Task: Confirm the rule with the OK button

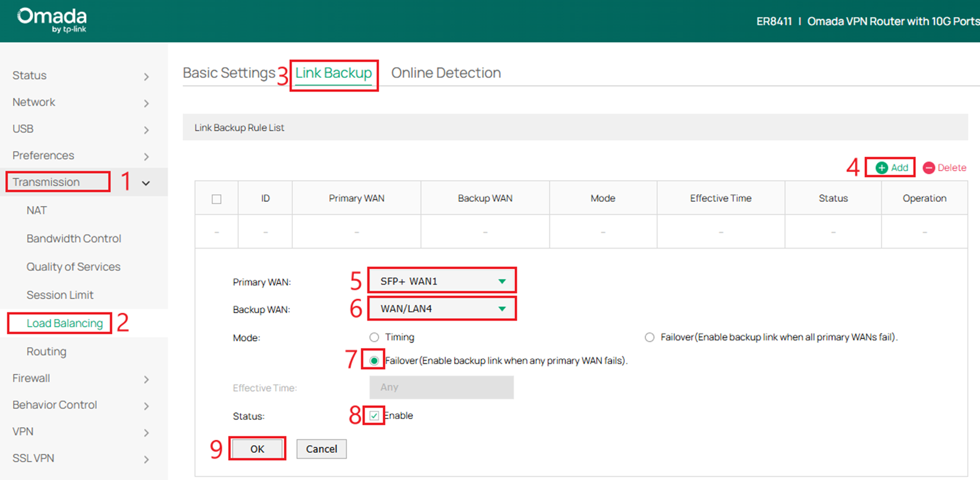Action: pos(257,448)
